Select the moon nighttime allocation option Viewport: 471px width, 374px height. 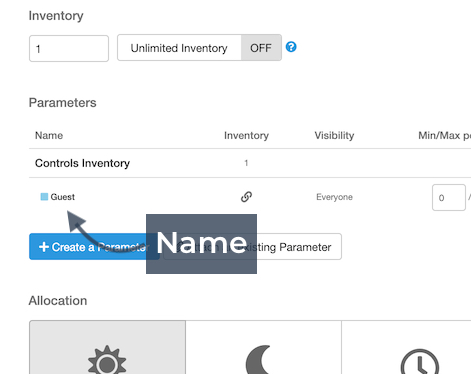point(263,347)
